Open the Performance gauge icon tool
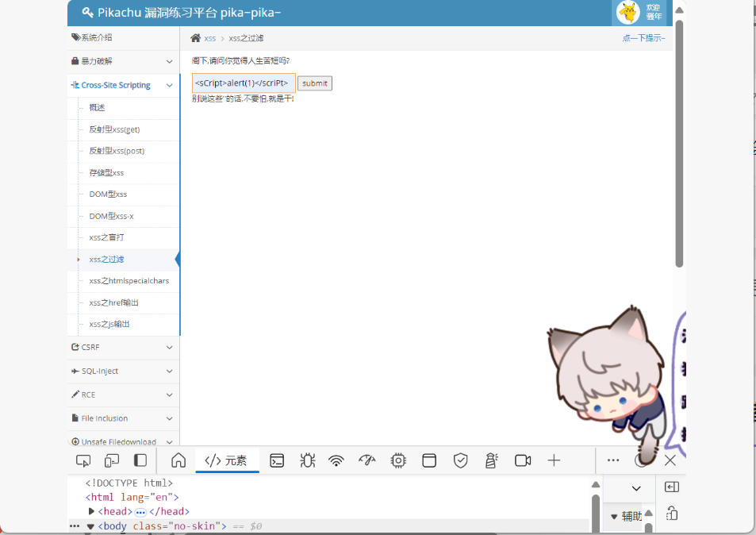 pos(367,460)
